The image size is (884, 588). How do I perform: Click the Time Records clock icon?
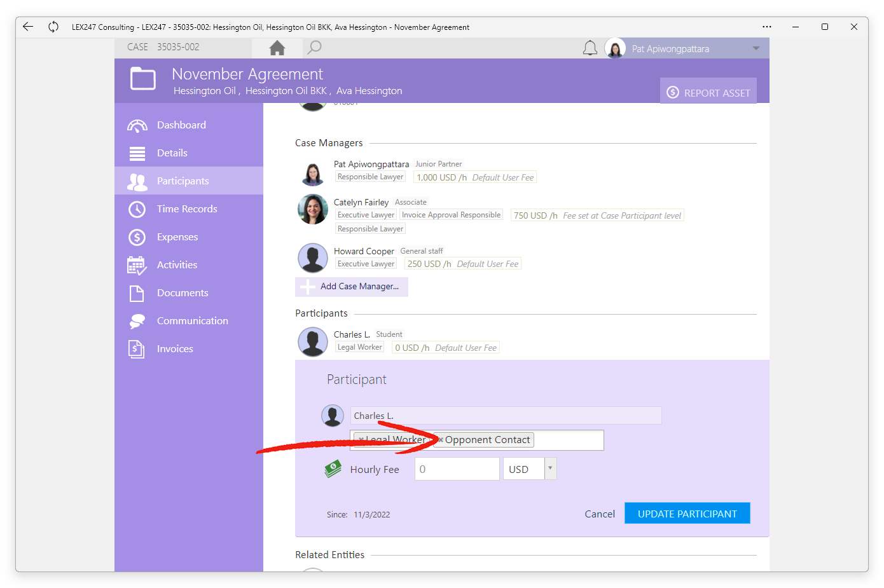[137, 209]
